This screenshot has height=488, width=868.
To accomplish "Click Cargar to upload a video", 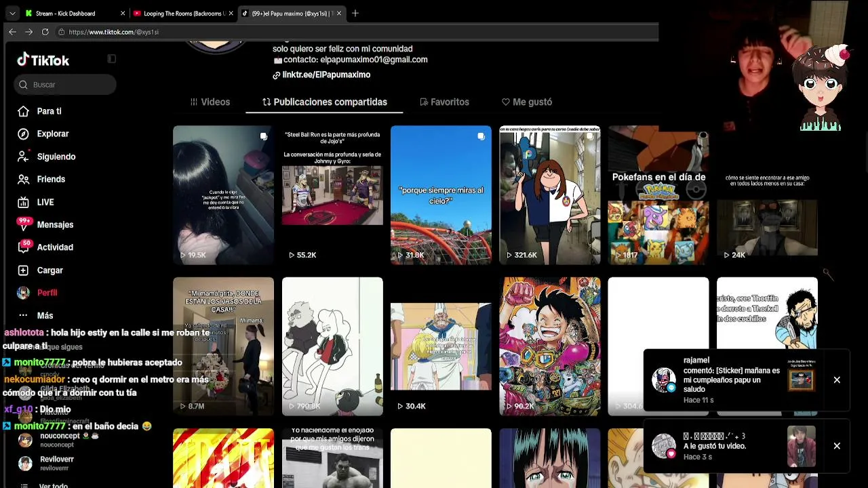I will coord(50,270).
